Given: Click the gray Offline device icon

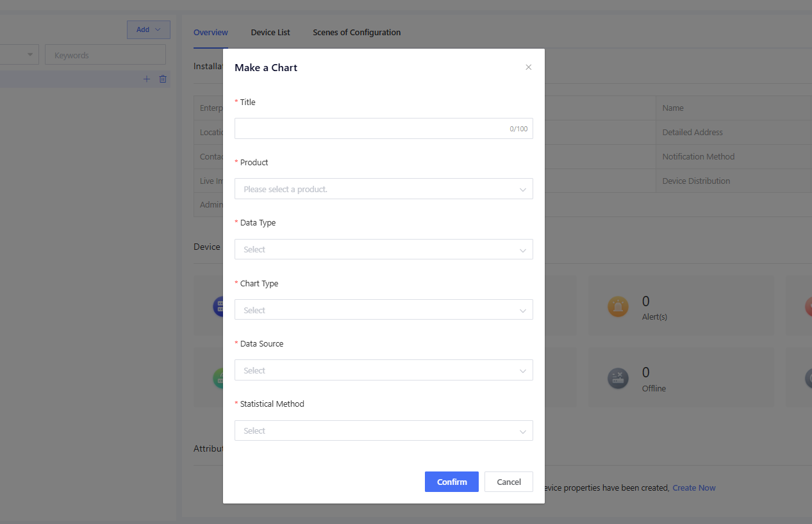Looking at the screenshot, I should (618, 379).
